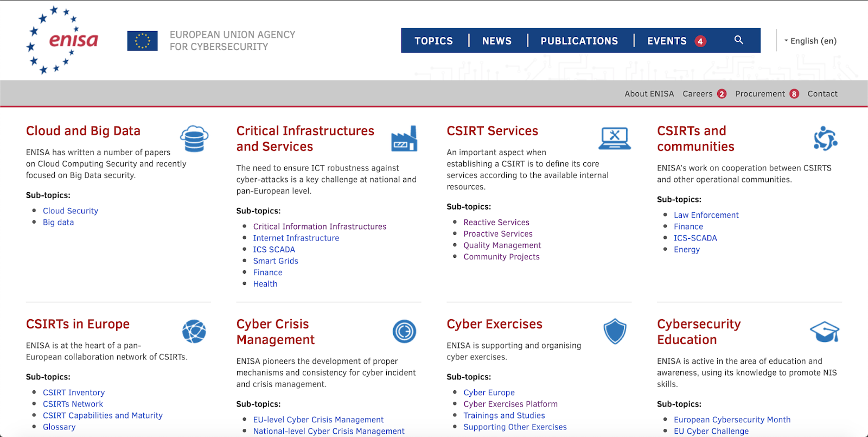868x437 pixels.
Task: Click the Careers badge showing 2
Action: 722,94
